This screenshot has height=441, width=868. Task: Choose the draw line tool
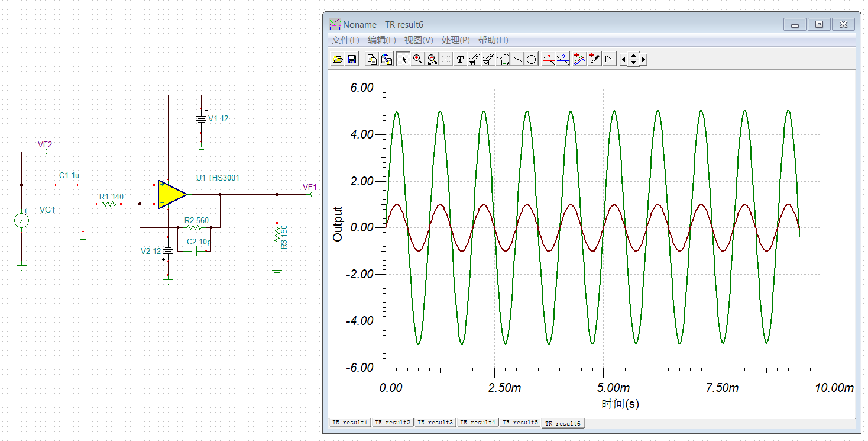[x=517, y=59]
